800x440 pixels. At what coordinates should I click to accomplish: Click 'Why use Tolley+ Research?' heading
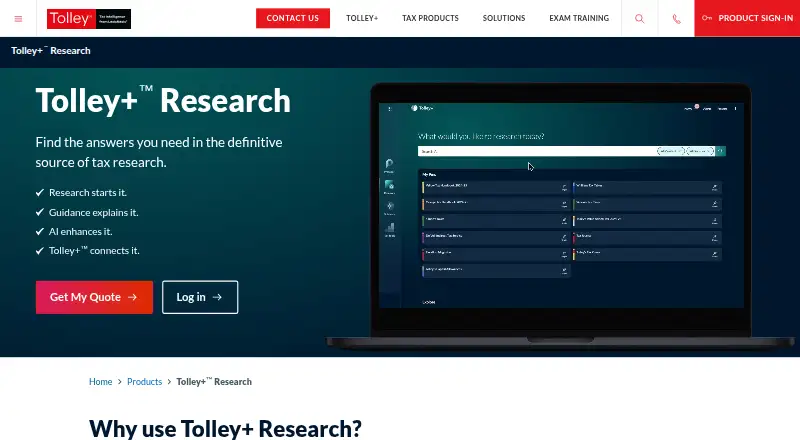coord(225,428)
